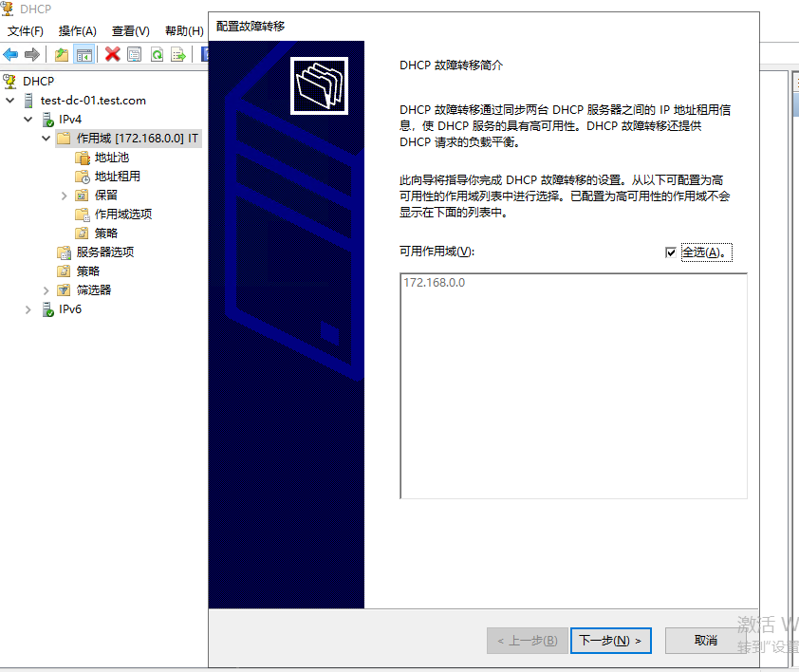The width and height of the screenshot is (799, 672).
Task: Select the 作用域选项 tree item label
Action: tap(123, 215)
